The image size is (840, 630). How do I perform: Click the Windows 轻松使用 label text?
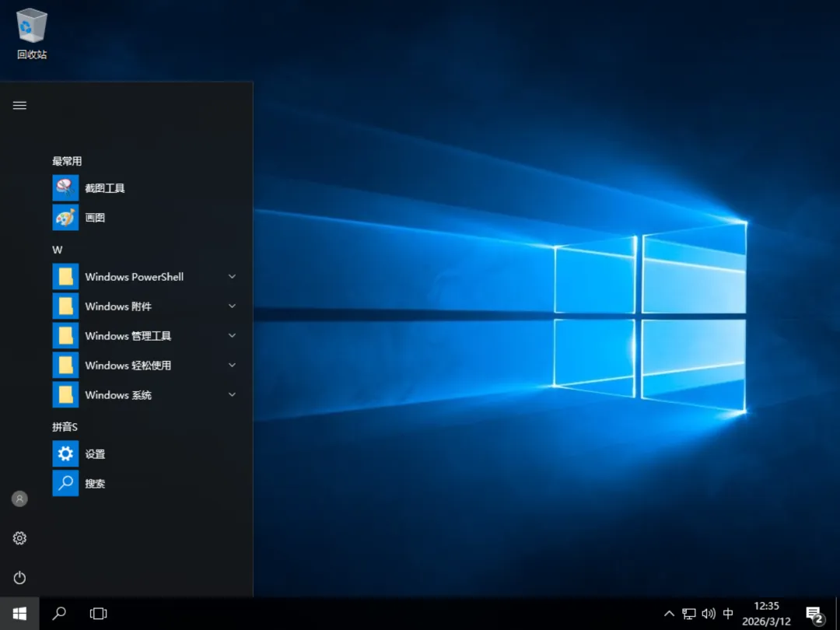coord(128,366)
